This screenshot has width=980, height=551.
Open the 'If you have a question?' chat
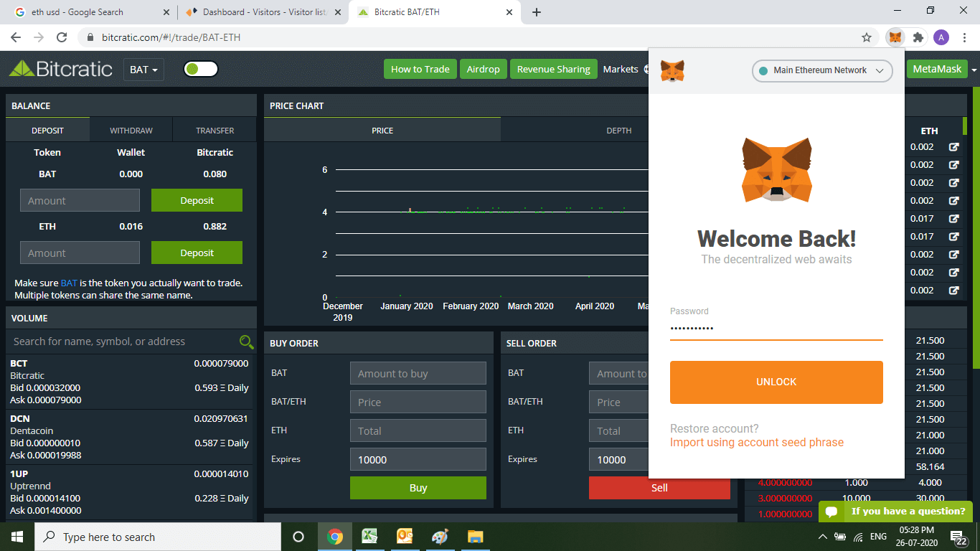[895, 512]
